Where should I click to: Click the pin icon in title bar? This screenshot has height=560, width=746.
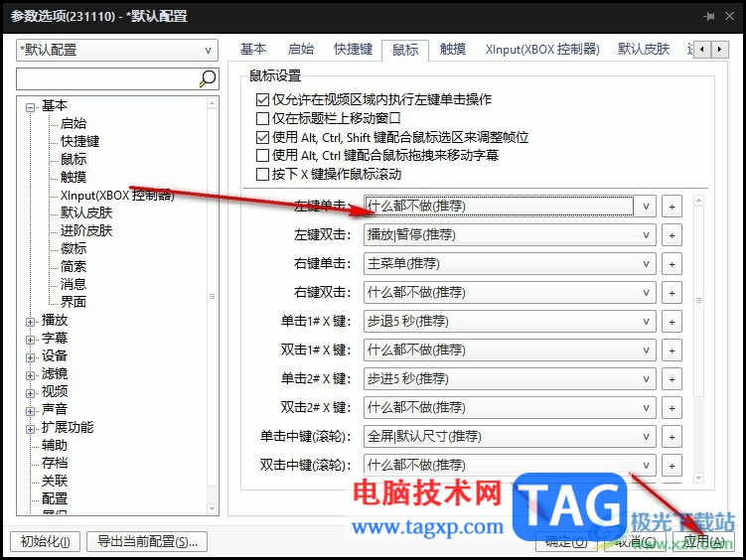[x=709, y=16]
